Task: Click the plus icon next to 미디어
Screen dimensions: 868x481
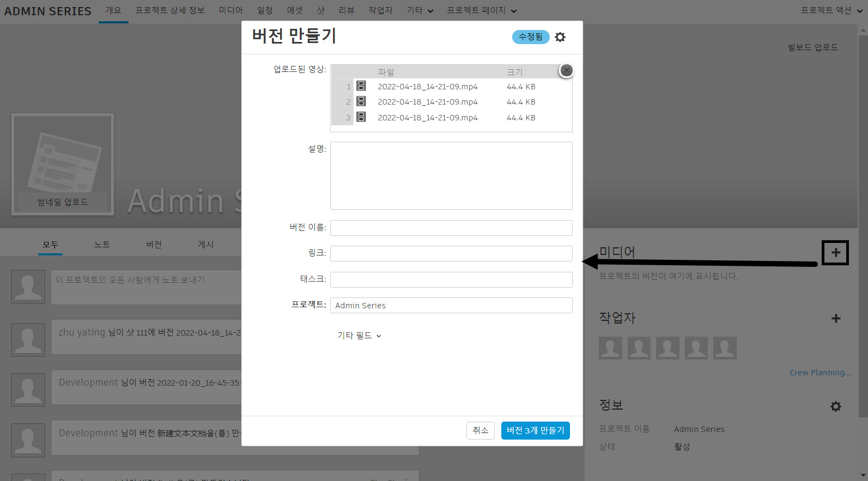Action: (x=835, y=252)
